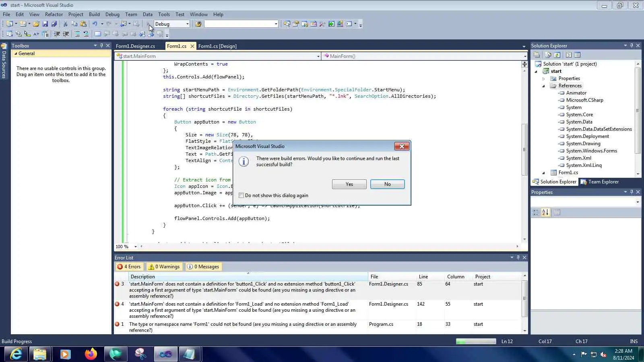Select Animator reference in Solution Explorer
Image resolution: width=644 pixels, height=362 pixels.
tap(576, 93)
